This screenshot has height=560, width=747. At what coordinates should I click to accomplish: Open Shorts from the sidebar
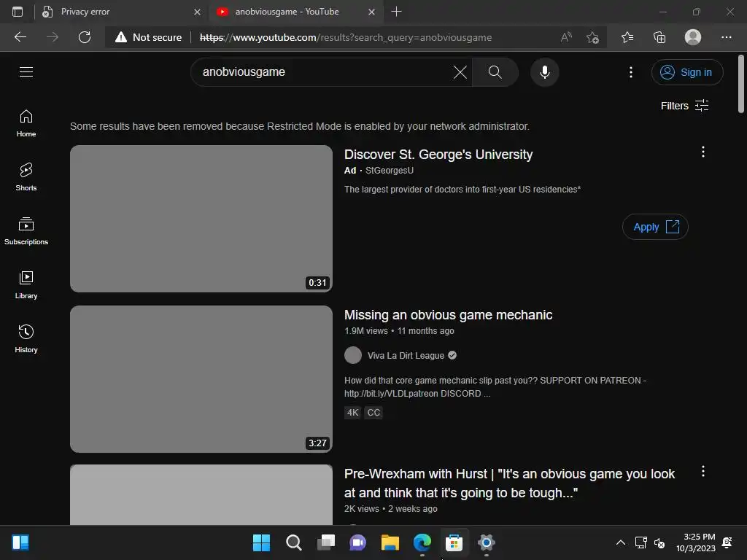(x=26, y=177)
